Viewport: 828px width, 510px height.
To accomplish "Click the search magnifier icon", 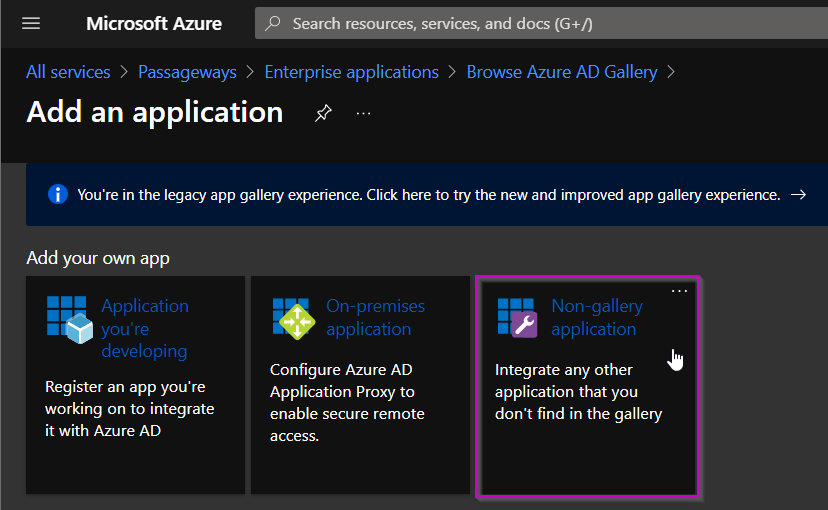I will click(273, 23).
